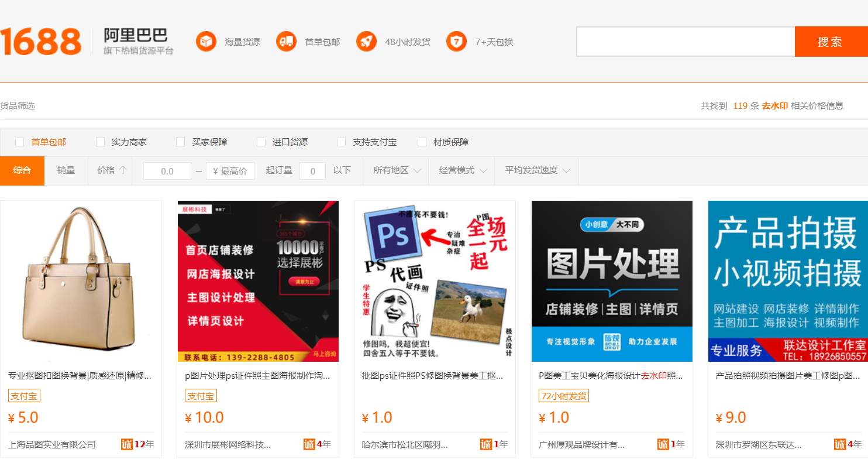The width and height of the screenshot is (868, 466).
Task: Click the ¥10.0 price
Action: [x=205, y=417]
